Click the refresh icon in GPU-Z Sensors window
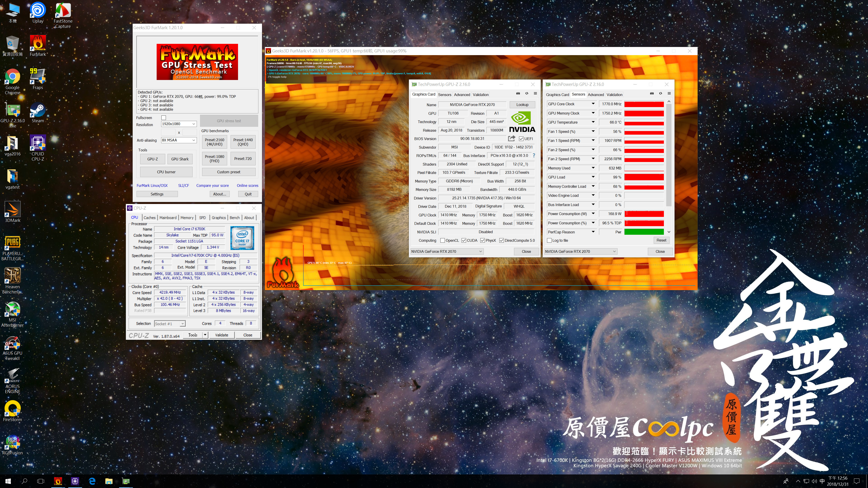The height and width of the screenshot is (488, 868). tap(660, 94)
